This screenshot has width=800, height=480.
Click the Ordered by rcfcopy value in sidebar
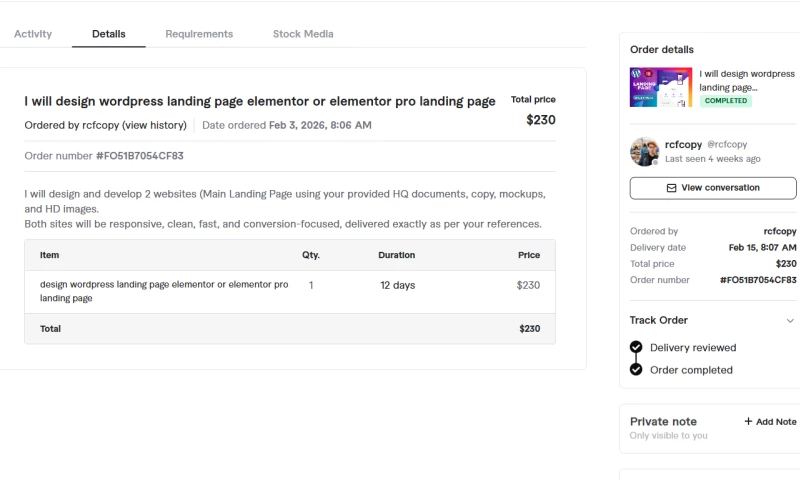coord(780,231)
